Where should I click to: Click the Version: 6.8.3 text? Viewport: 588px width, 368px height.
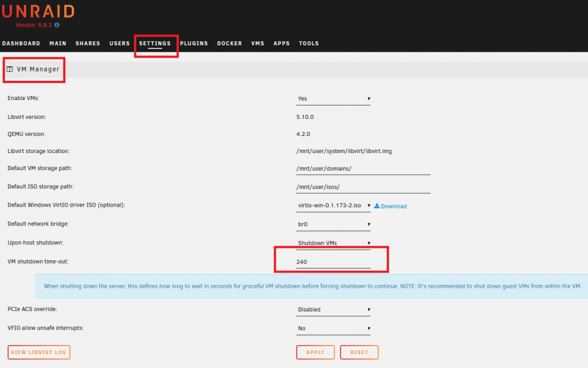(x=34, y=25)
